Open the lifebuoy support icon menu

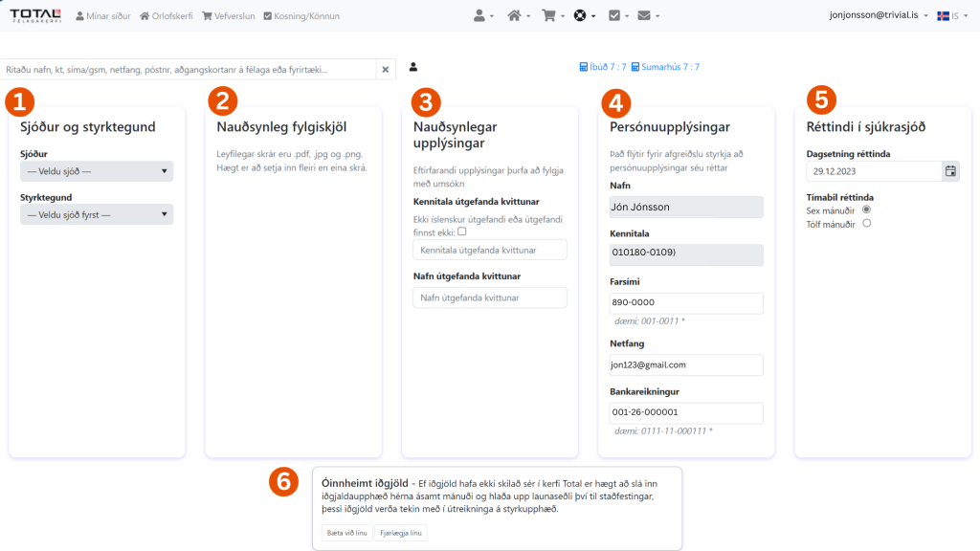584,15
